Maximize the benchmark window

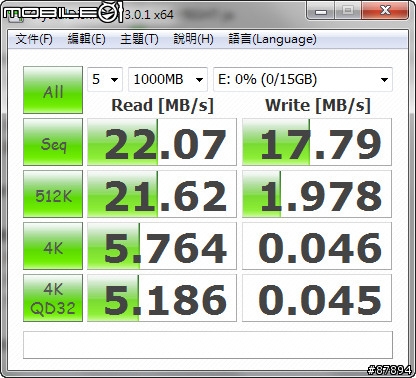pyautogui.click(x=348, y=11)
